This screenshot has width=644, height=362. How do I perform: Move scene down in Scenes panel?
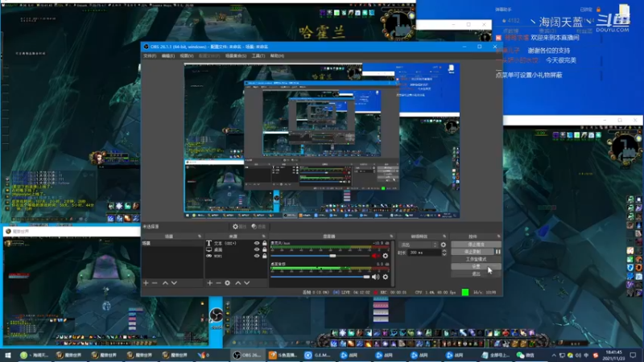click(x=174, y=283)
